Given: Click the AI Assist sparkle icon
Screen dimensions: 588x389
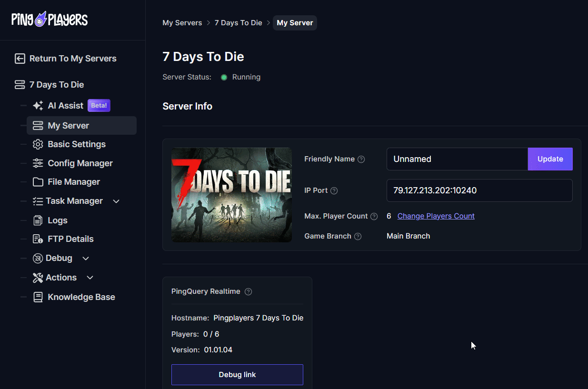Looking at the screenshot, I should (x=38, y=106).
